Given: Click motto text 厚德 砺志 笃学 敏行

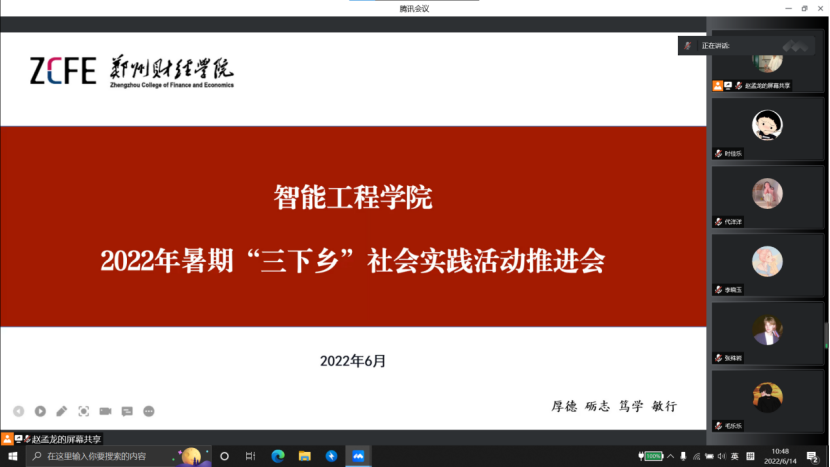Looking at the screenshot, I should (614, 406).
